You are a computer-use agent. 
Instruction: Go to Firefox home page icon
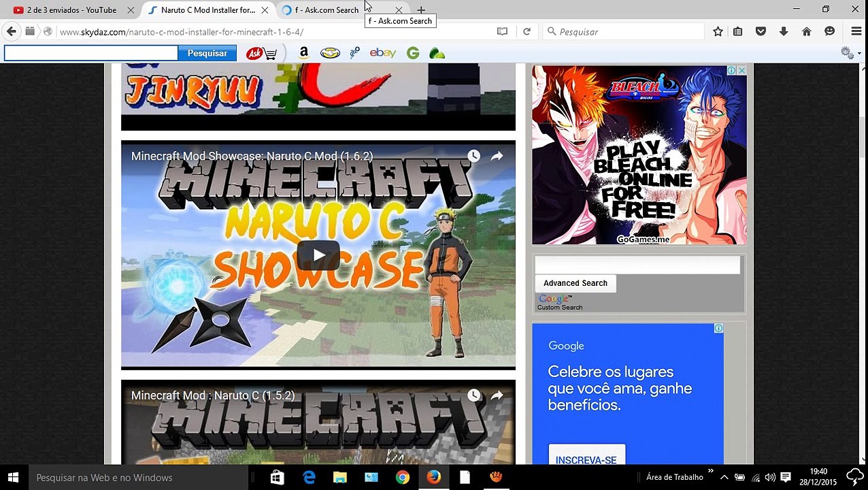807,31
